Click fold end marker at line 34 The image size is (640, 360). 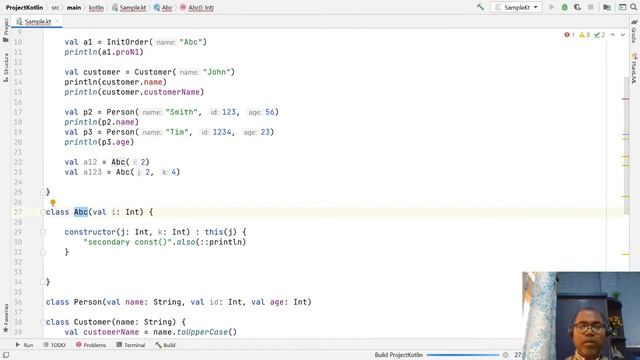coord(42,282)
